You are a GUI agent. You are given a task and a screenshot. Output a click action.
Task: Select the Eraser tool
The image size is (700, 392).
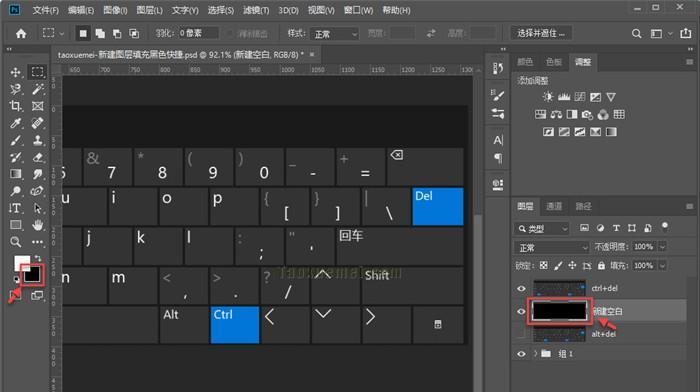[38, 157]
